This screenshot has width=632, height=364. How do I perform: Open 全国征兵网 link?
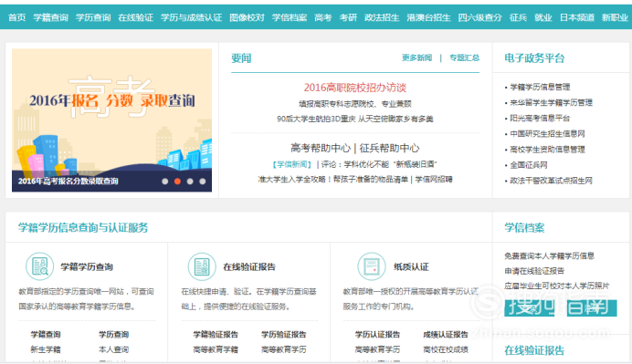coord(529,165)
